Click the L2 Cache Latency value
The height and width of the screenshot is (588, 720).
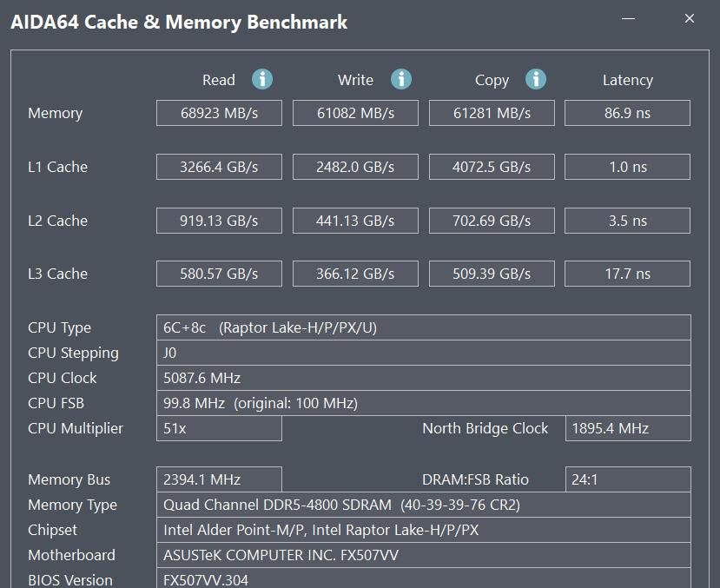point(627,221)
